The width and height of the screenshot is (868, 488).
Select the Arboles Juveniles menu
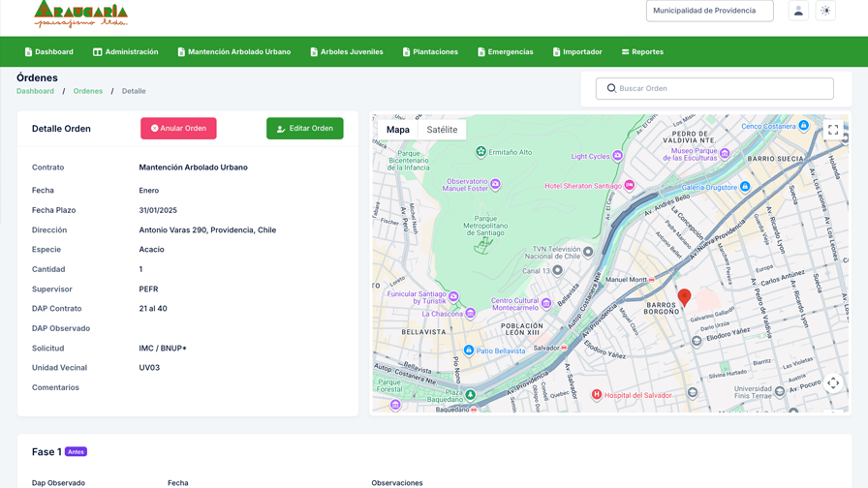(346, 52)
